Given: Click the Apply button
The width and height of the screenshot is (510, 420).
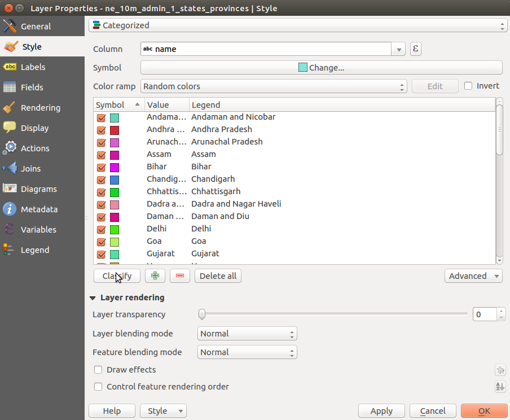Looking at the screenshot, I should tap(381, 411).
